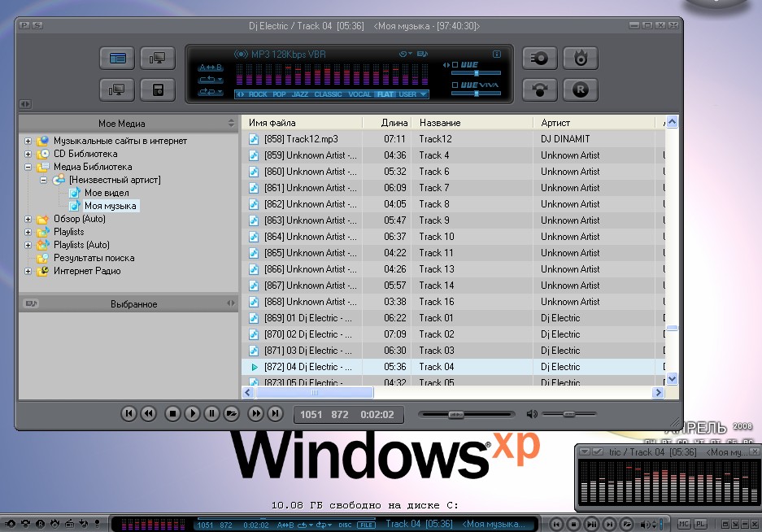Sort list by Артист column
This screenshot has width=762, height=532.
[x=594, y=123]
